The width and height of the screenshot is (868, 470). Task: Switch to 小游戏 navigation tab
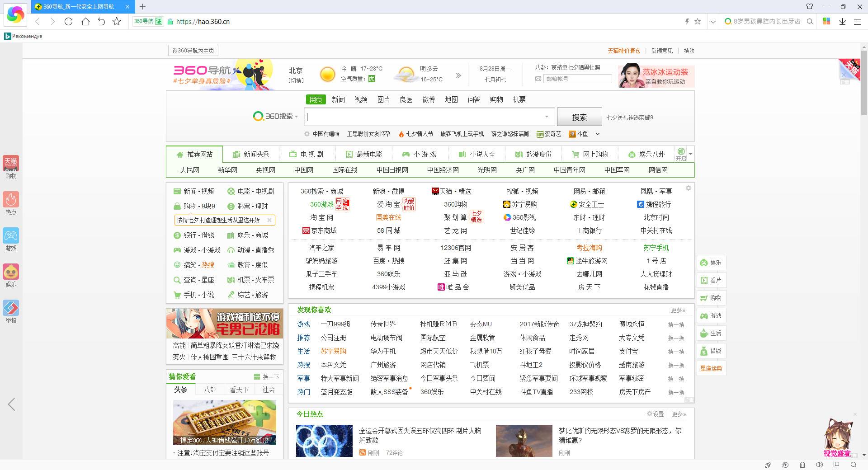pos(420,154)
